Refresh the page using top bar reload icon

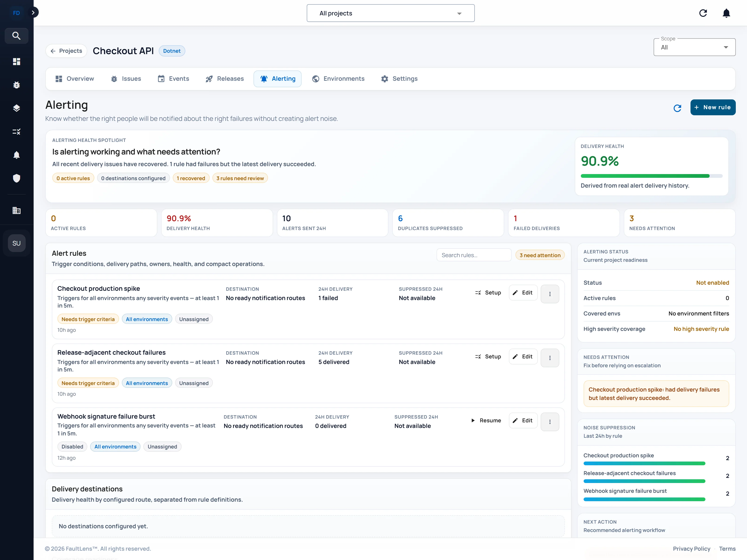pyautogui.click(x=703, y=13)
